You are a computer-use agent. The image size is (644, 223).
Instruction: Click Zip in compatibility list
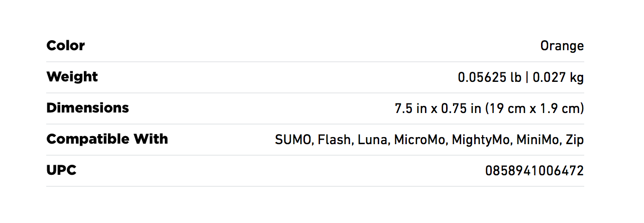coord(575,140)
